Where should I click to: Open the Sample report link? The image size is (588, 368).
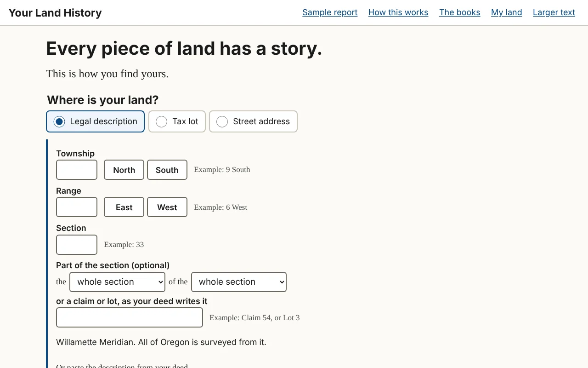pyautogui.click(x=330, y=12)
